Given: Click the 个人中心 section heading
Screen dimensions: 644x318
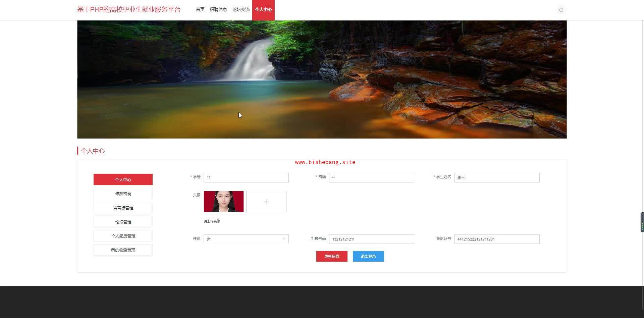Looking at the screenshot, I should coord(93,151).
